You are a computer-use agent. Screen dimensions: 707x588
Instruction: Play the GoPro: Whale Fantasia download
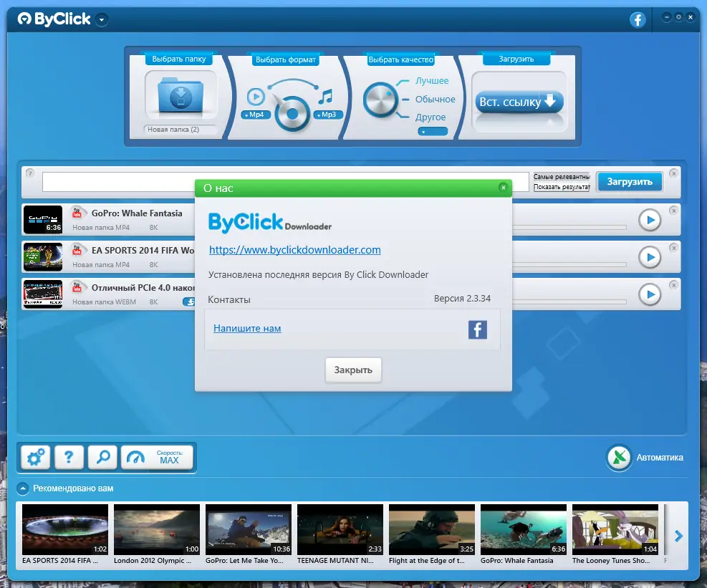650,220
